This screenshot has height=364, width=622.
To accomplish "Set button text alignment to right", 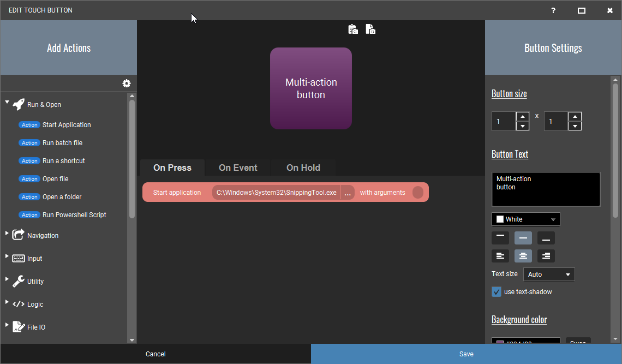I will coord(546,256).
